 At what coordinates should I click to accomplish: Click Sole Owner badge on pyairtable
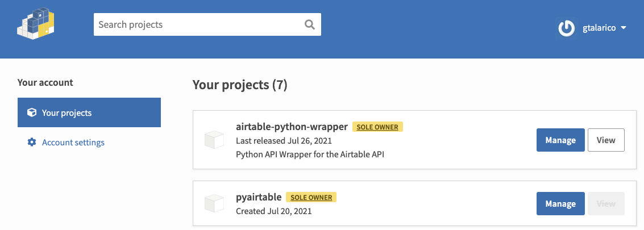click(x=311, y=198)
